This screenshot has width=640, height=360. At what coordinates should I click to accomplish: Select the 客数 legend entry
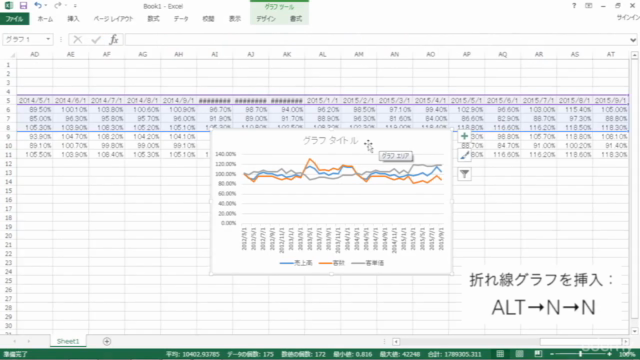332,263
